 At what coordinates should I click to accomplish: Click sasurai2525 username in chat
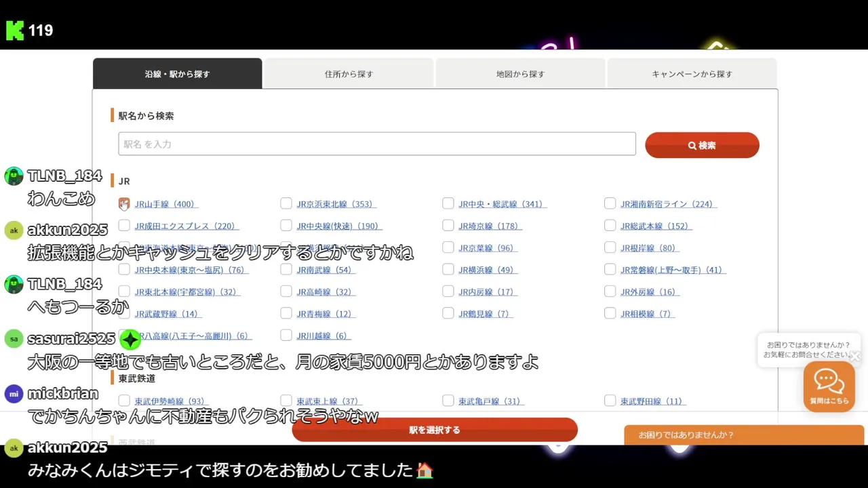tap(71, 339)
